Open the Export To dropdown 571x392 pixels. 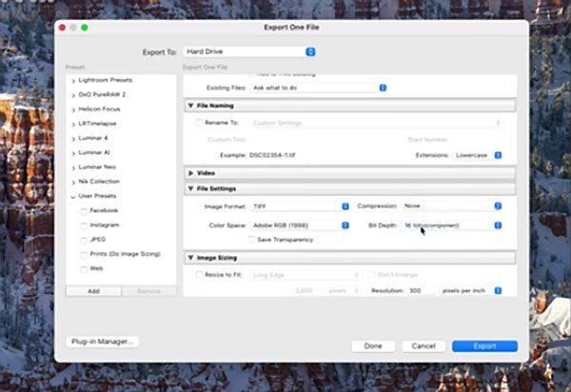tap(249, 51)
